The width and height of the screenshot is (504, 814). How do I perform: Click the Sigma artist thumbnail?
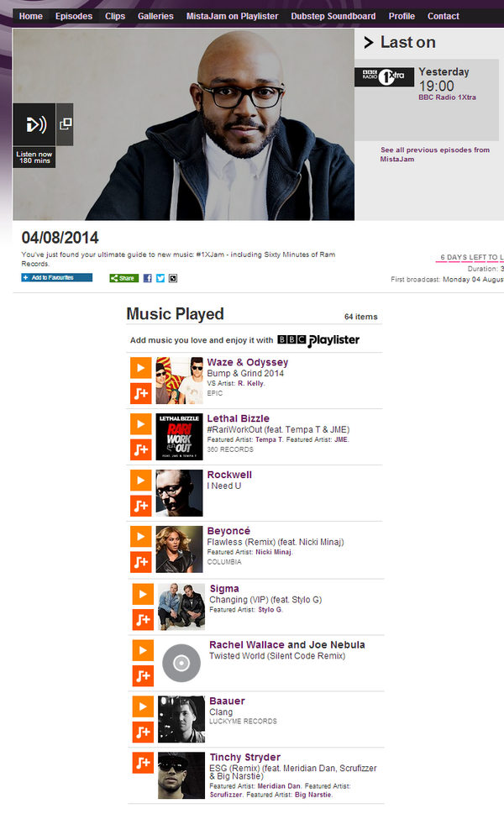pos(181,607)
